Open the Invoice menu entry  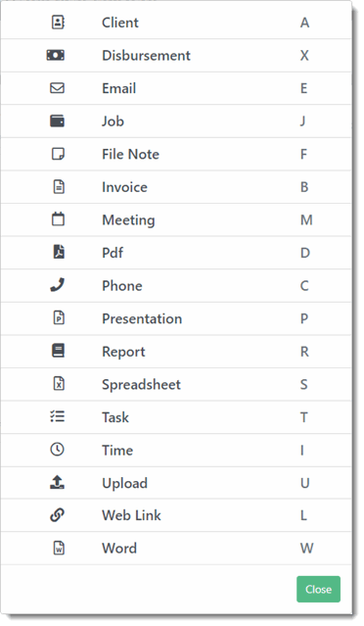176,187
